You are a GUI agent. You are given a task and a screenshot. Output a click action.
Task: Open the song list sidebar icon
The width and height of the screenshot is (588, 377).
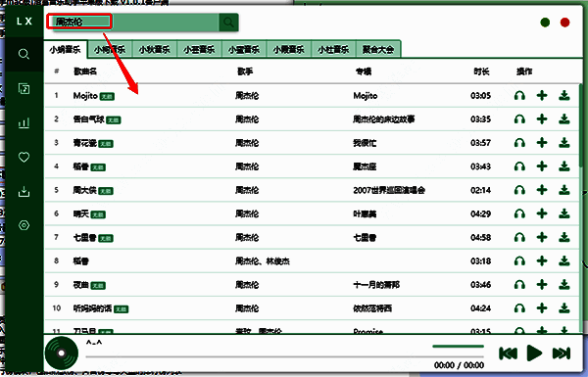click(24, 88)
